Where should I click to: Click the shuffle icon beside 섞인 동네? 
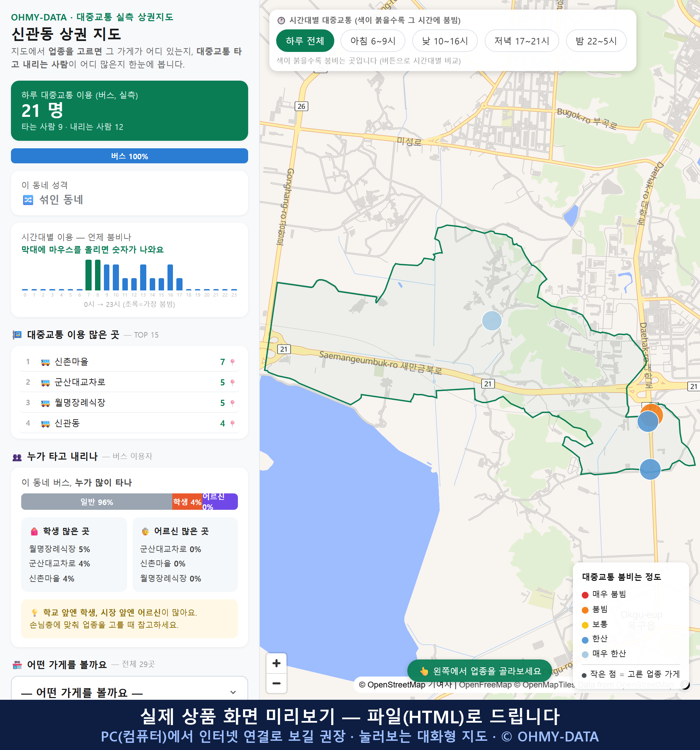click(28, 200)
